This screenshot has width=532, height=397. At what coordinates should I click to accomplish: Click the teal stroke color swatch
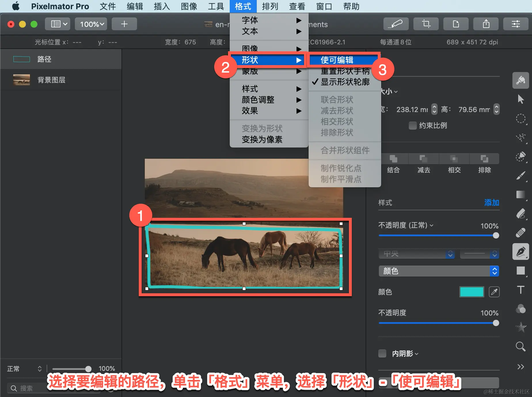click(472, 292)
